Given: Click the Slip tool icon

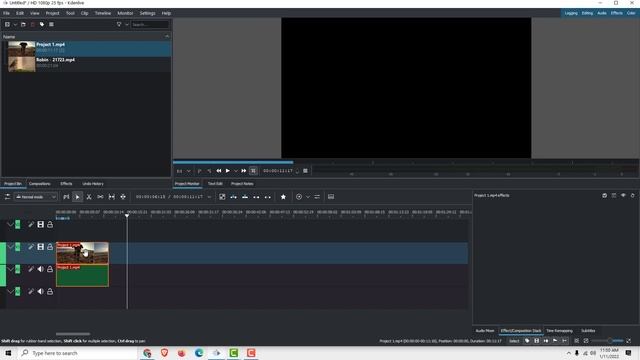Looking at the screenshot, I should [x=111, y=197].
